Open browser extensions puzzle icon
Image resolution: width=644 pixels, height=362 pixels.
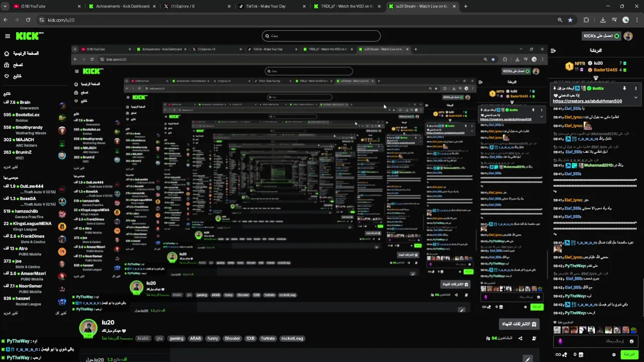(x=586, y=20)
